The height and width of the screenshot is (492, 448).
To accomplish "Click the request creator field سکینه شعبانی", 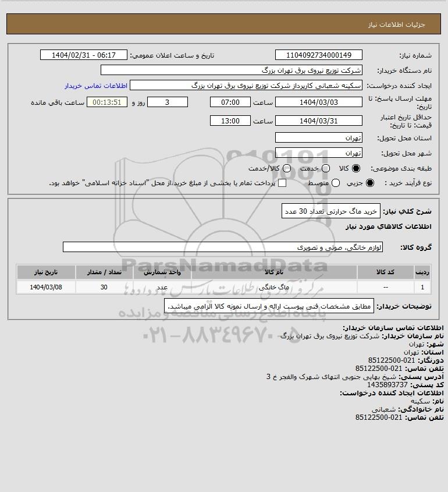I will coord(246,86).
